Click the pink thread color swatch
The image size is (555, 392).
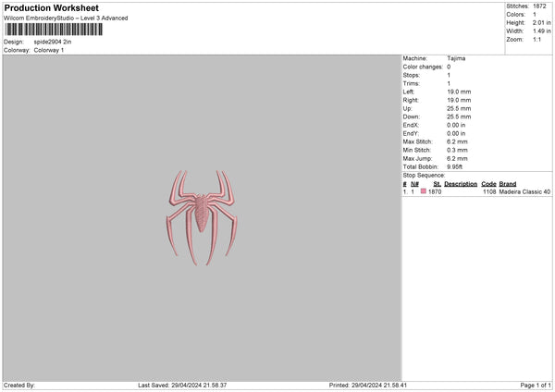[424, 191]
